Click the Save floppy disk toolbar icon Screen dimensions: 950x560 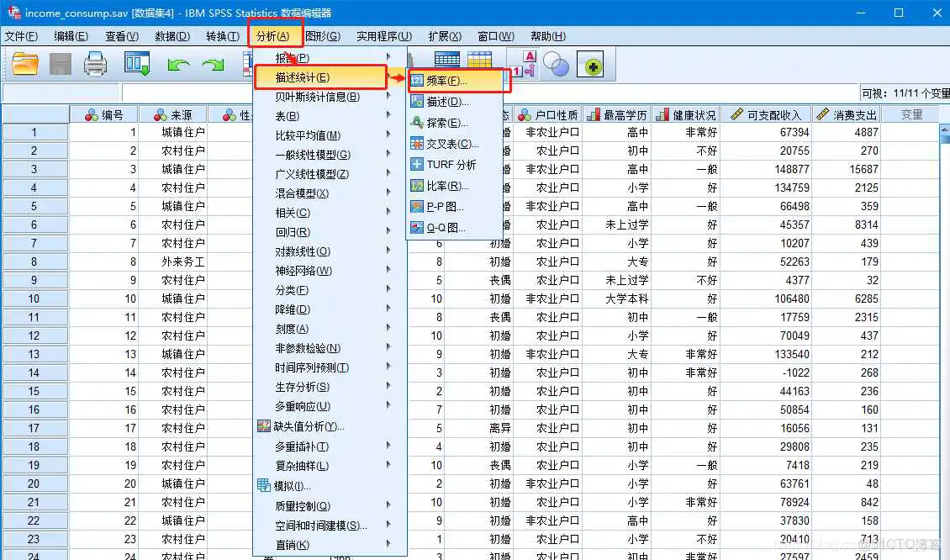click(60, 64)
